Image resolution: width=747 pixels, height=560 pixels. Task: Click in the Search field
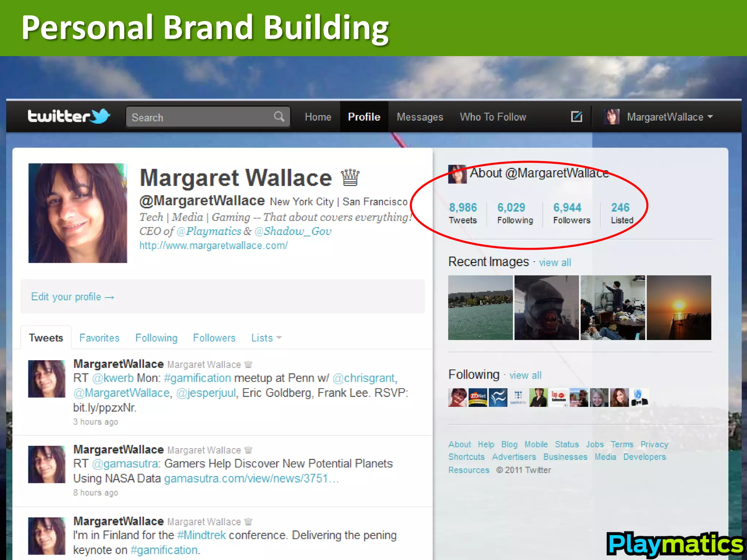coord(208,117)
